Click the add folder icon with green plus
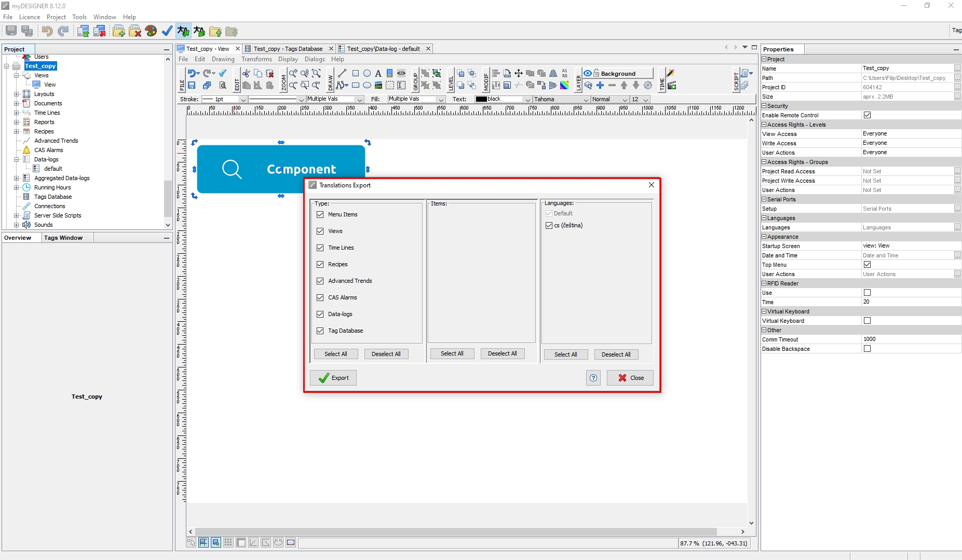 [x=119, y=31]
